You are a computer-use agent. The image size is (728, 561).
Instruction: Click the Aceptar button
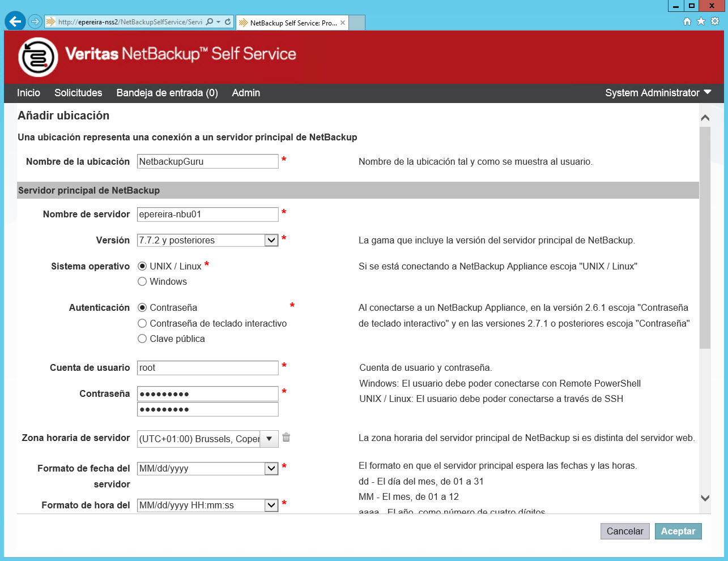(x=678, y=531)
